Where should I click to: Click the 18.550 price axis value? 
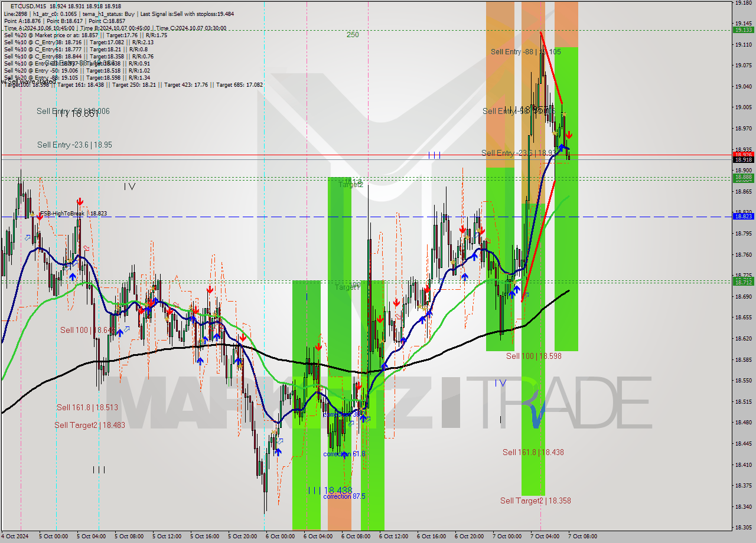click(743, 381)
